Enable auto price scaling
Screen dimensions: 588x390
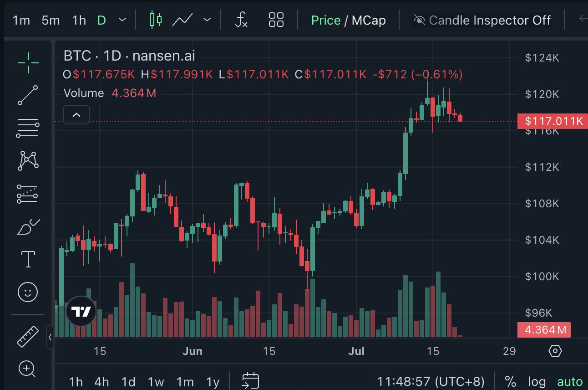(569, 382)
